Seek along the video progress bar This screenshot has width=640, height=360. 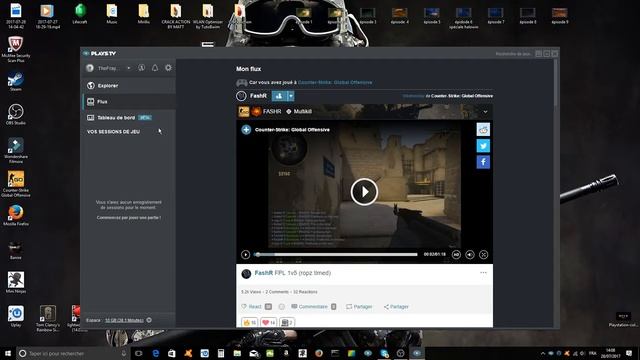coord(336,255)
